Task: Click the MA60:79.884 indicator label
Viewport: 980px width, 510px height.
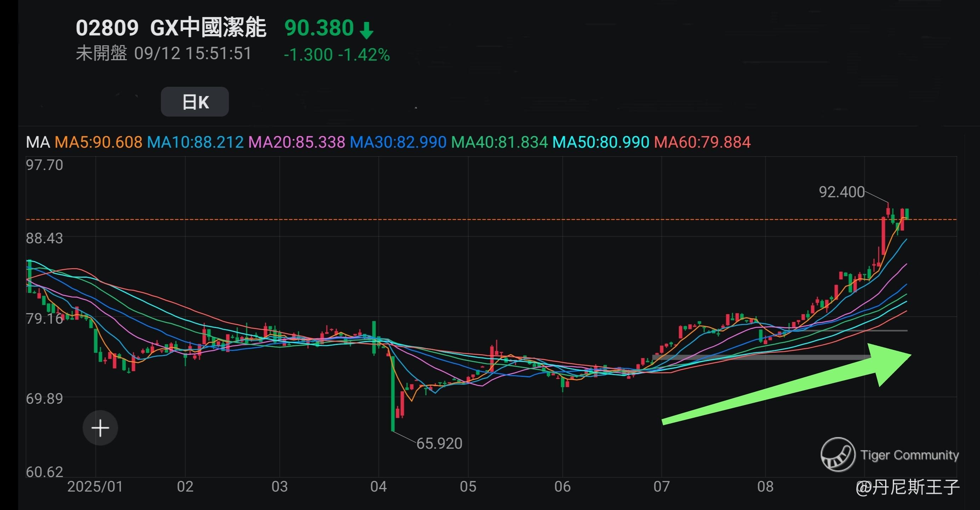Action: (702, 142)
